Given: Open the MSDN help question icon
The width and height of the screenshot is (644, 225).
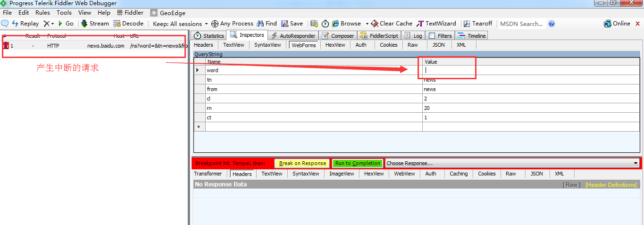Looking at the screenshot, I should click(552, 24).
